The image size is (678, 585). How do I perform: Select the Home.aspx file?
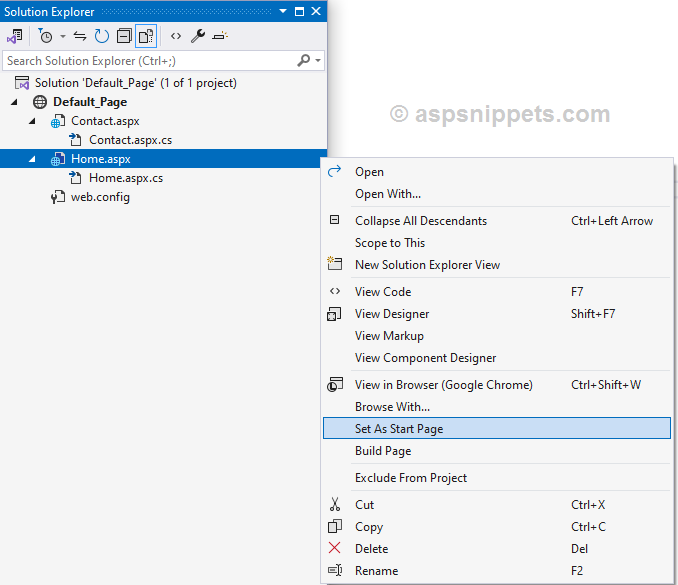pyautogui.click(x=101, y=159)
